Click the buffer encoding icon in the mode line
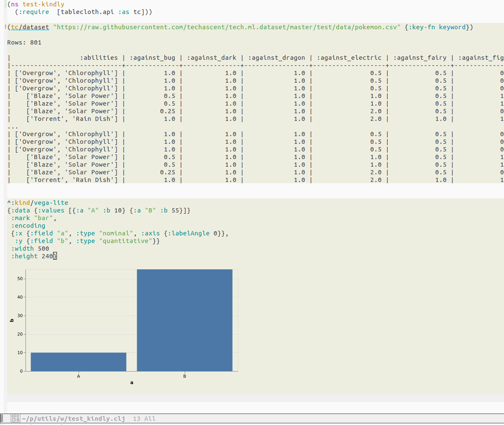The height and width of the screenshot is (425, 504). tap(15, 418)
